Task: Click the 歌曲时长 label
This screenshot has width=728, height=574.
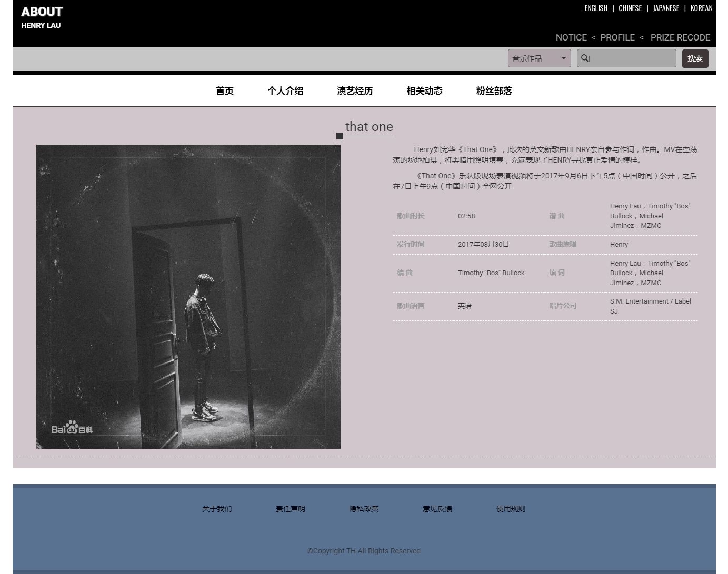Action: [411, 216]
